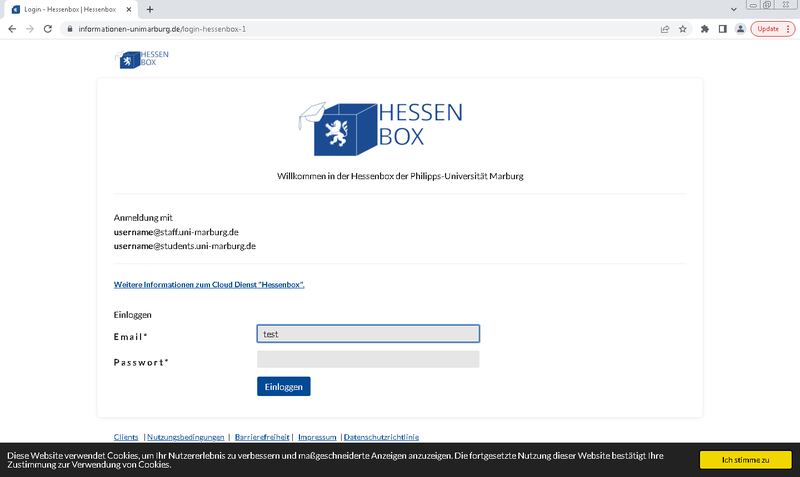Image resolution: width=800 pixels, height=477 pixels.
Task: Focus the Passwort input field
Action: coord(368,359)
